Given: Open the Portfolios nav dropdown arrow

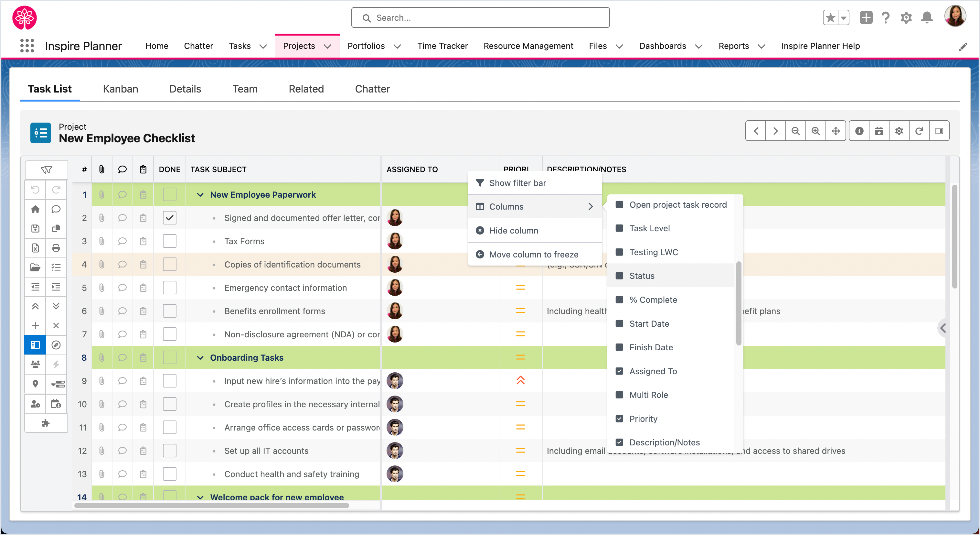Looking at the screenshot, I should coord(397,46).
